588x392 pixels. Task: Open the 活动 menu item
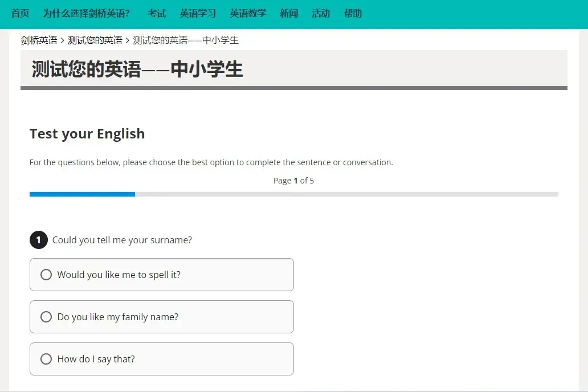tap(321, 13)
